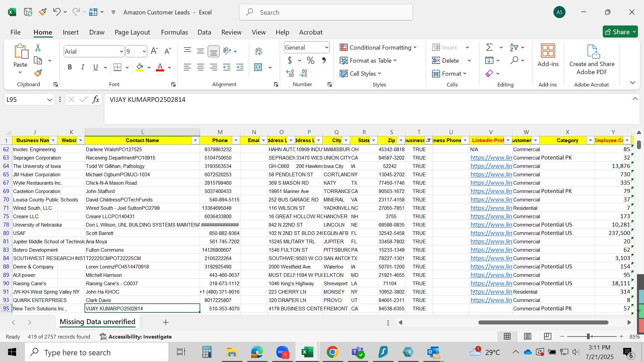644x362 pixels.
Task: Toggle Align Right horizontal alignment
Action: pos(214,67)
